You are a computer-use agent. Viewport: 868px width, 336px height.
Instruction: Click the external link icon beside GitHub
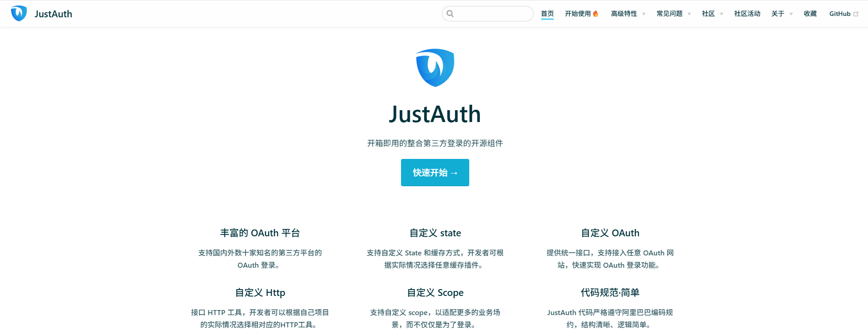(x=856, y=14)
